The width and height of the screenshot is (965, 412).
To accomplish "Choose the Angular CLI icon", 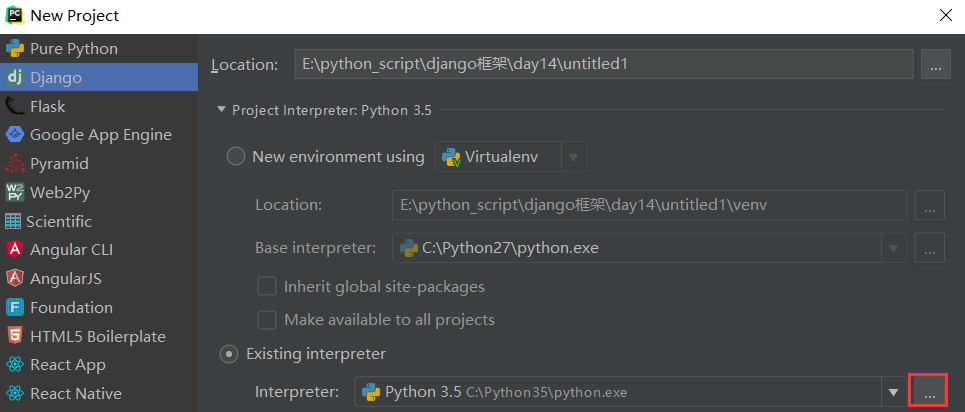I will click(x=15, y=250).
